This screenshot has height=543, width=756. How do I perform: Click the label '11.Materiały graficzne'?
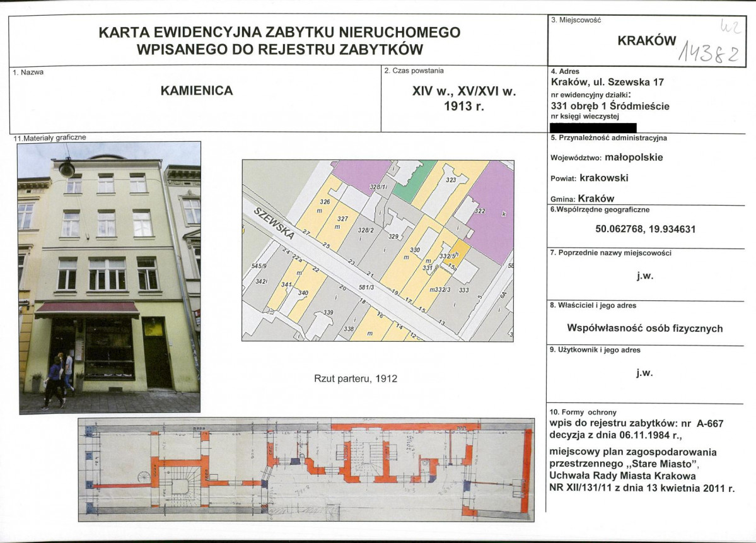click(x=50, y=137)
